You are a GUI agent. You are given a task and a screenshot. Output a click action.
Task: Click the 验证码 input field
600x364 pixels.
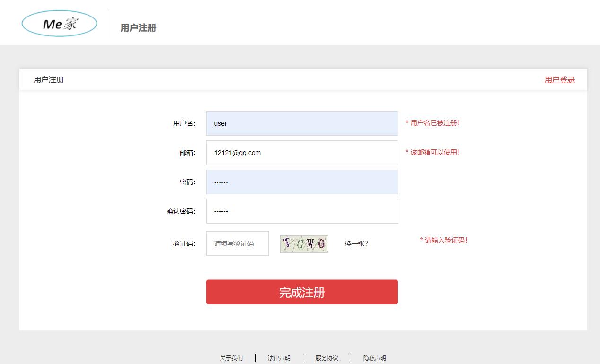[237, 243]
